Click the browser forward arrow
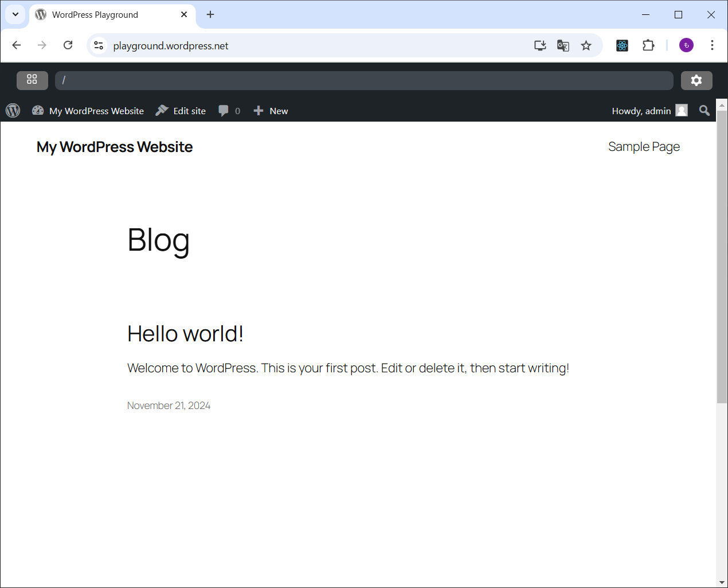This screenshot has width=728, height=588. (x=42, y=45)
